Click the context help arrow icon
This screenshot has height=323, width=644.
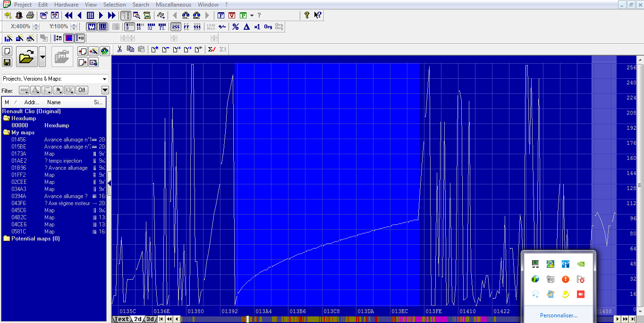(318, 15)
